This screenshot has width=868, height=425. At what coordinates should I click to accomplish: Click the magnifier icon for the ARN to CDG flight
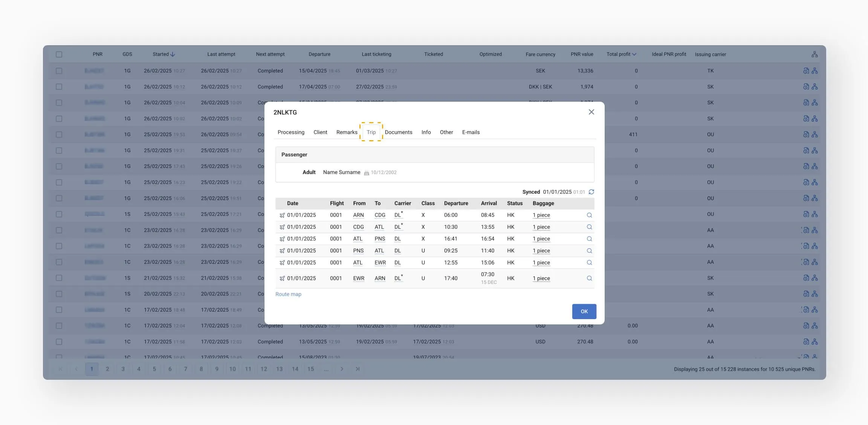[x=589, y=215]
